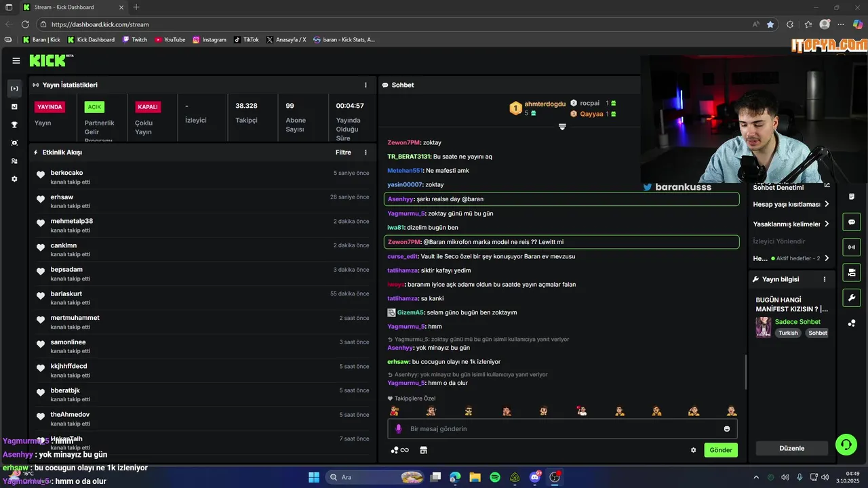Show hidden system tray icons
The width and height of the screenshot is (868, 488).
click(x=756, y=477)
